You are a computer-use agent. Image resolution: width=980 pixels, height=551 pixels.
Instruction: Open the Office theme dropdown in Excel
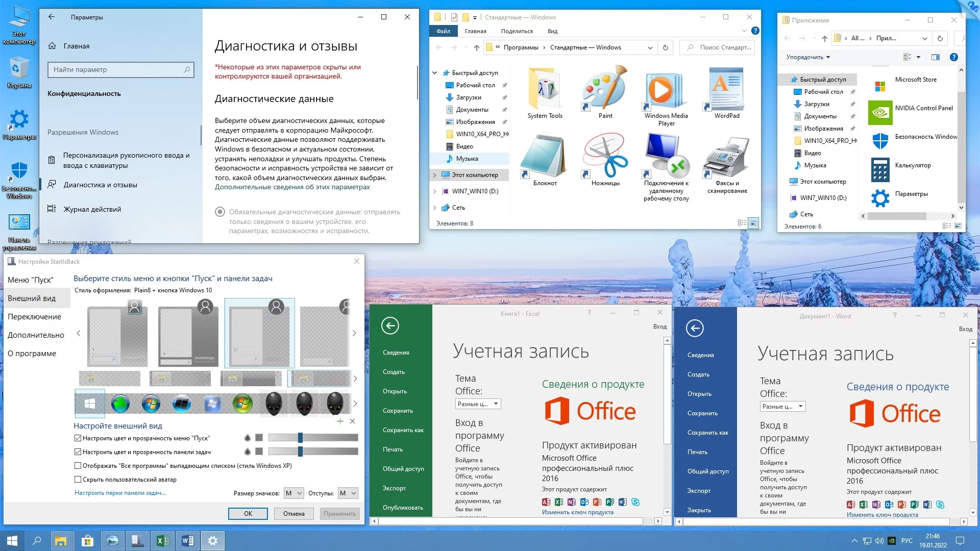(x=478, y=404)
